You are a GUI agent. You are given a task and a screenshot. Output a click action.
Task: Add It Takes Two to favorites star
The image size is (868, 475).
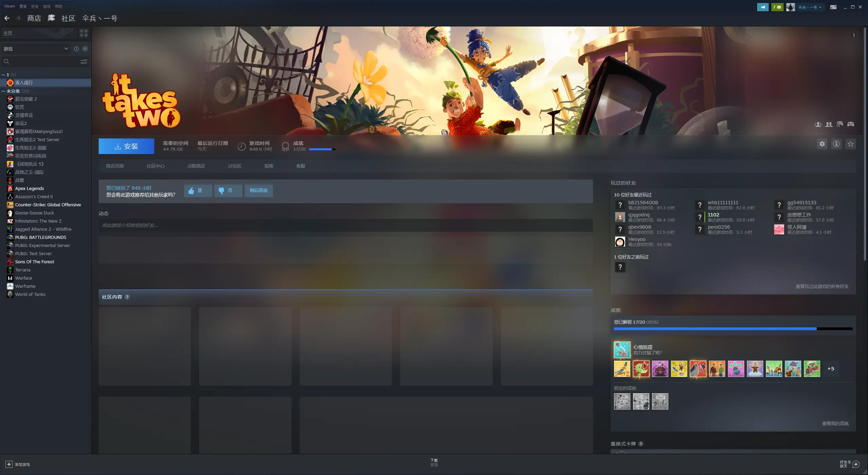[x=850, y=144]
